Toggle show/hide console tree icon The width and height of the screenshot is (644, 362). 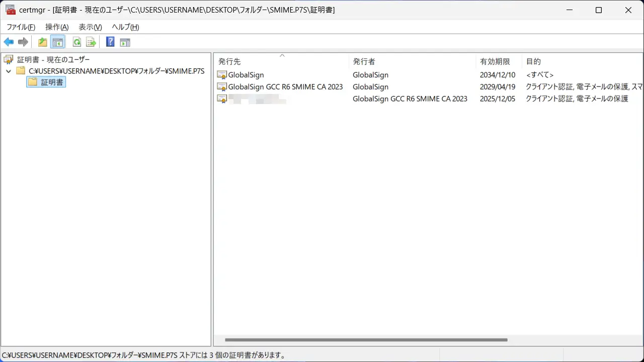57,42
